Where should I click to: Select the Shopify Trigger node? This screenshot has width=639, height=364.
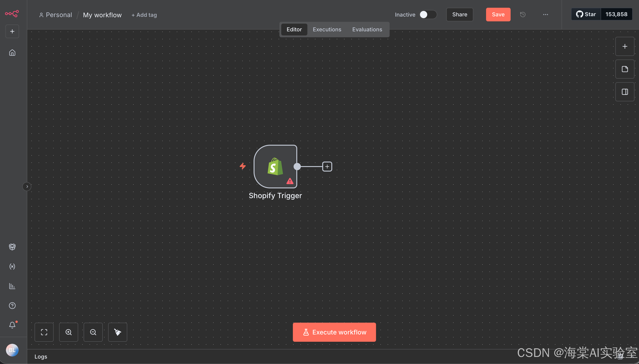pos(275,167)
